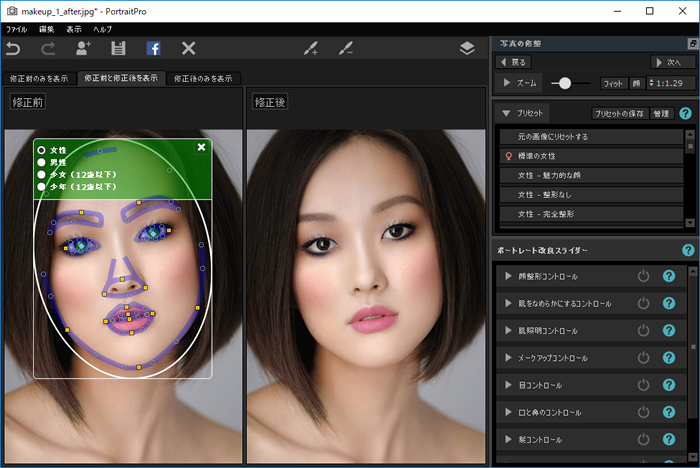Screen dimensions: 700x468
Task: Collapse the プリセット section
Action: pyautogui.click(x=506, y=113)
